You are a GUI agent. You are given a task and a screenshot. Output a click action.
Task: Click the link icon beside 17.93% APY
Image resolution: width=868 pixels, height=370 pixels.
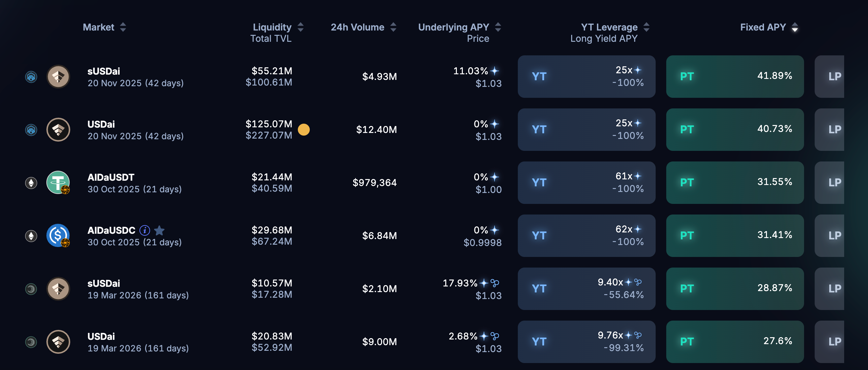495,283
